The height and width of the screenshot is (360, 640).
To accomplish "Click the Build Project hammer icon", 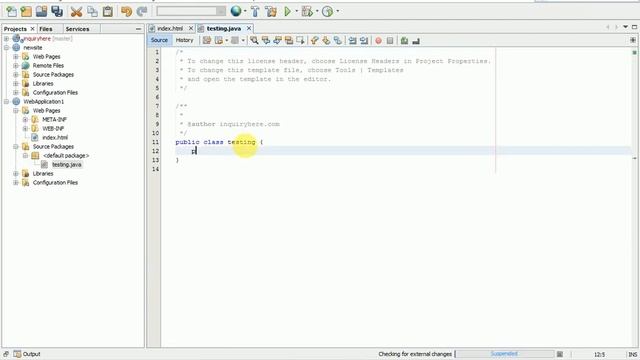I will click(x=255, y=11).
